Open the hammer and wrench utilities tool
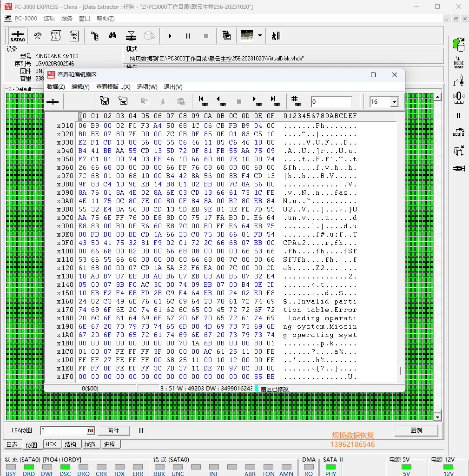Viewport: 469px width, 476px height. click(x=38, y=36)
